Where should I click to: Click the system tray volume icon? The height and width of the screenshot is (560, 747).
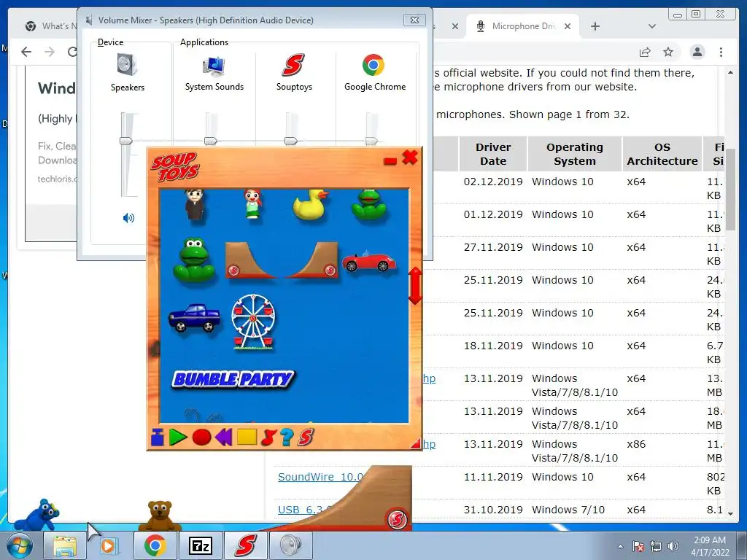[673, 546]
